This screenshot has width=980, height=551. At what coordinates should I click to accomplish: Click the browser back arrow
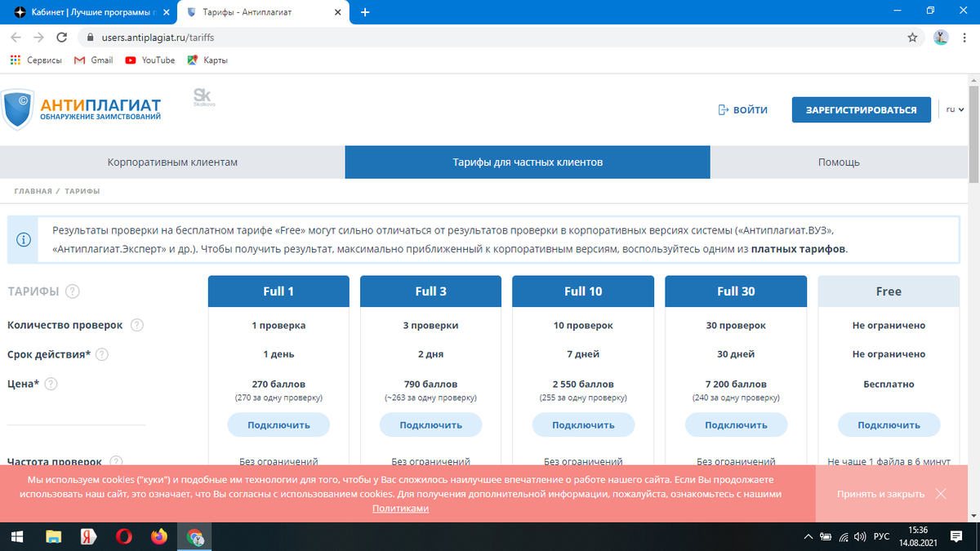(16, 38)
